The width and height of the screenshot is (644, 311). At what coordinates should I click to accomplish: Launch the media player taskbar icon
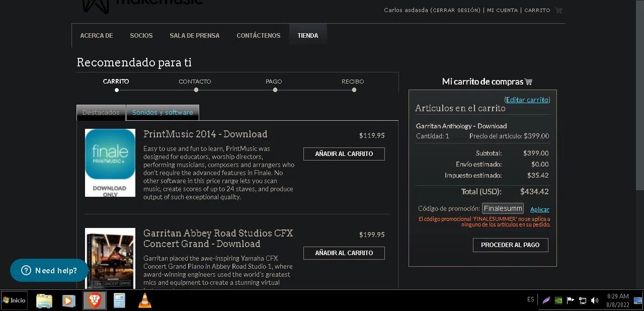pos(69,300)
